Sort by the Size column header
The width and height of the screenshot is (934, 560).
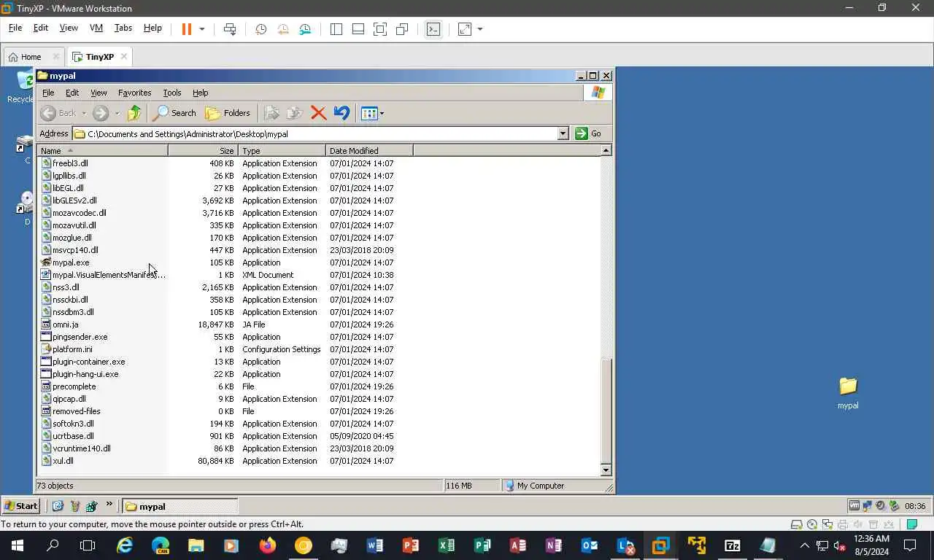pos(203,150)
